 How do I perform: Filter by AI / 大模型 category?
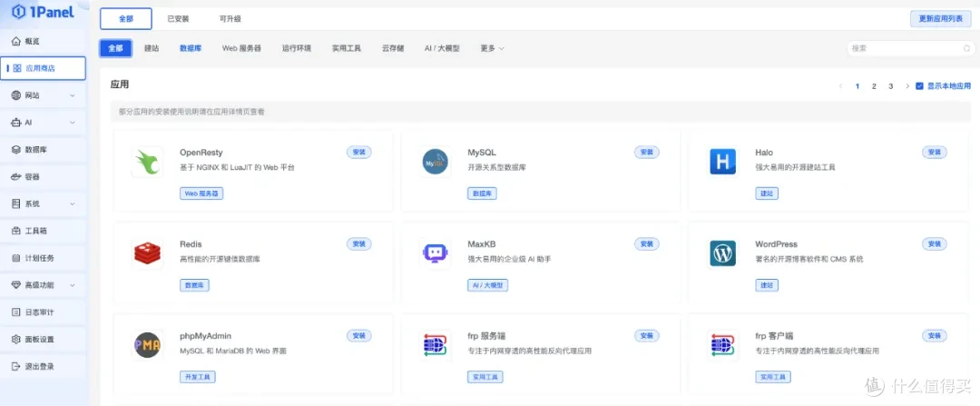pos(442,48)
